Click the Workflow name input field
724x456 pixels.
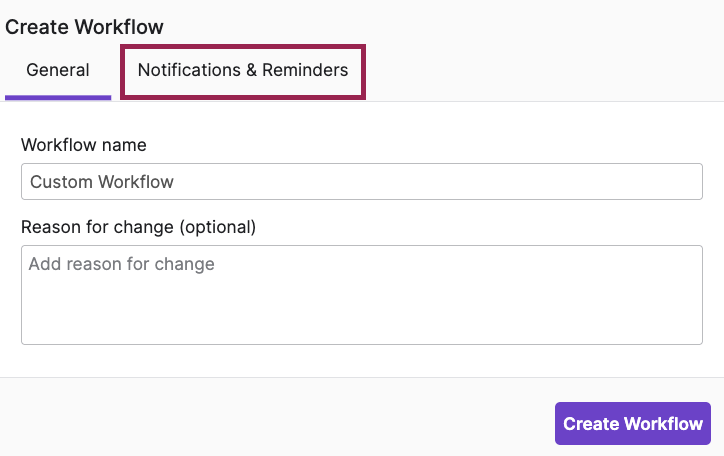[x=362, y=181]
